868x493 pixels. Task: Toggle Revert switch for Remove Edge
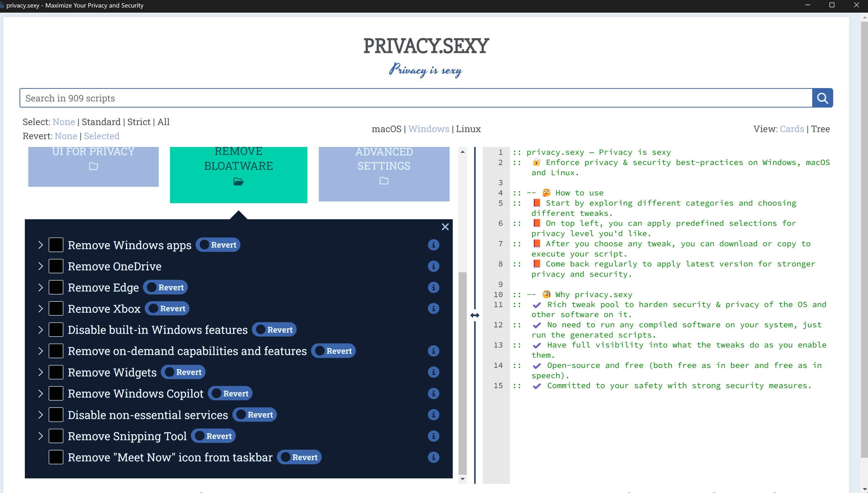(x=165, y=287)
